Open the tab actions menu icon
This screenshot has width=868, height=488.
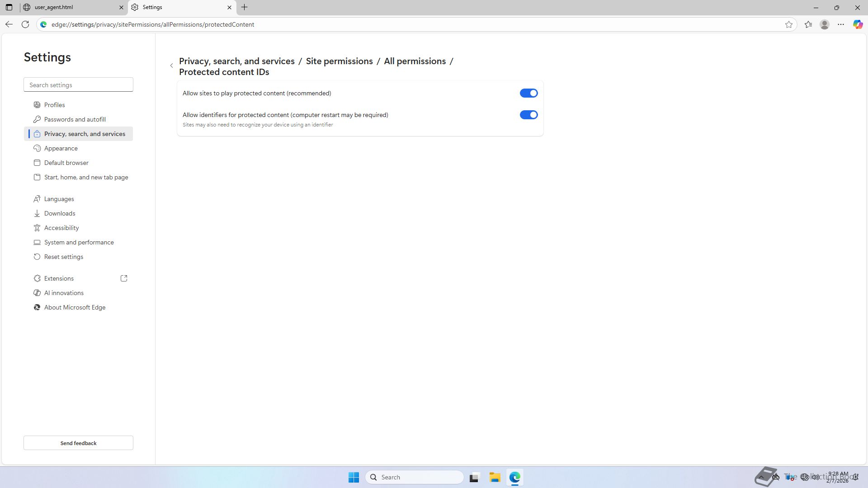pyautogui.click(x=9, y=7)
